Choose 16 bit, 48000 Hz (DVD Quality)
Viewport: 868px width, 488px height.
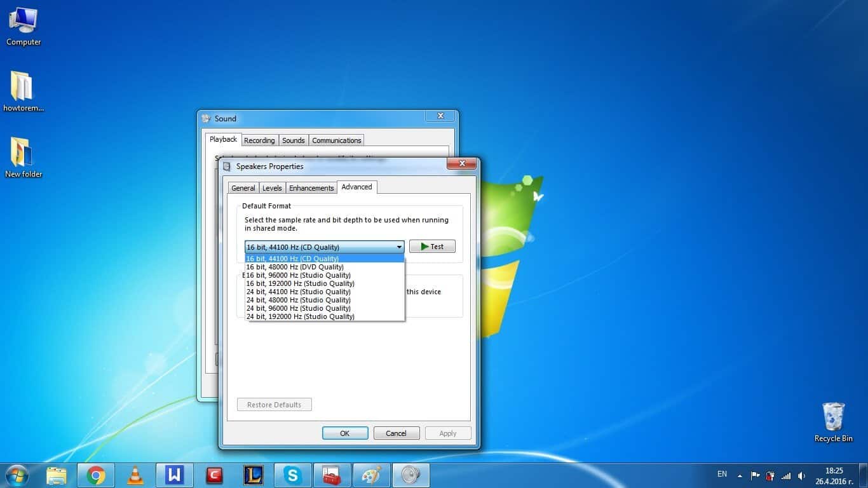click(x=325, y=267)
